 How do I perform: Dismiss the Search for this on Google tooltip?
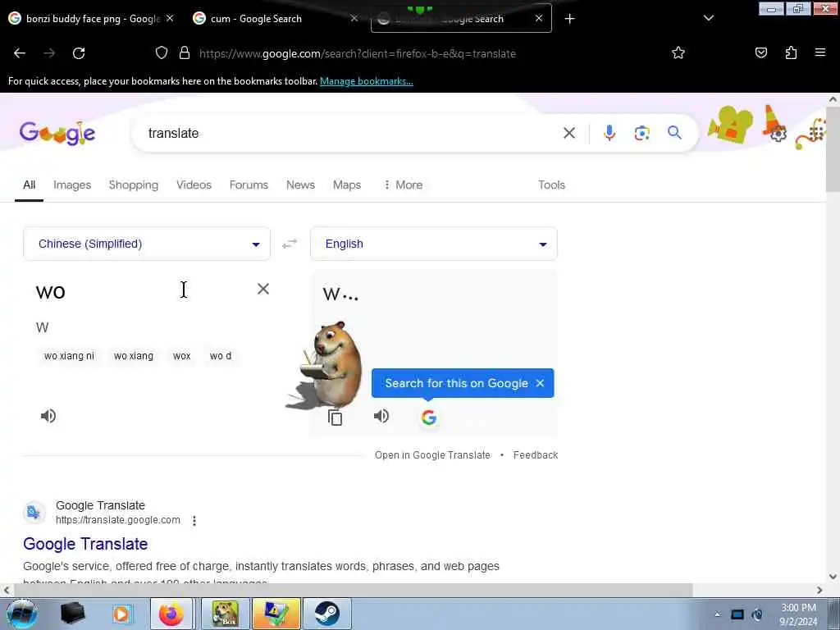[540, 383]
